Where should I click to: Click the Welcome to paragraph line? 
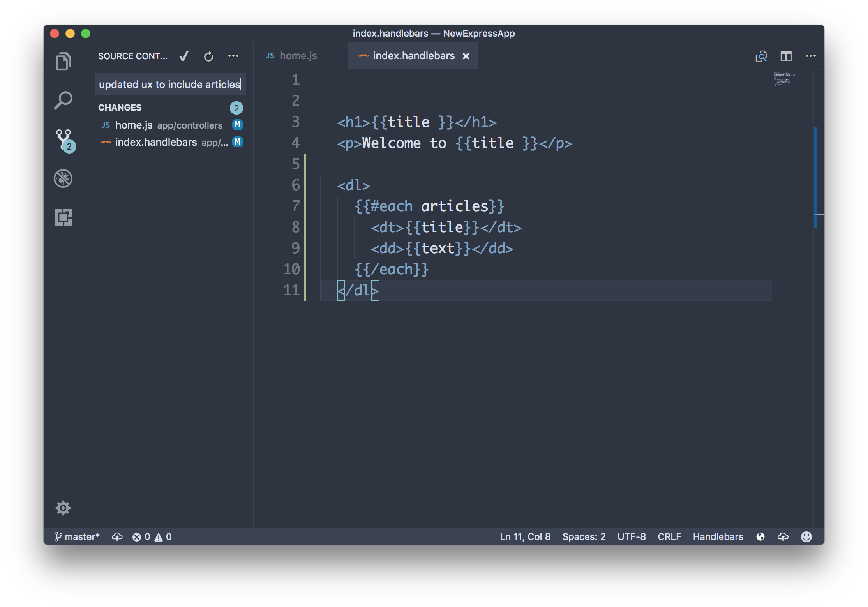[454, 143]
